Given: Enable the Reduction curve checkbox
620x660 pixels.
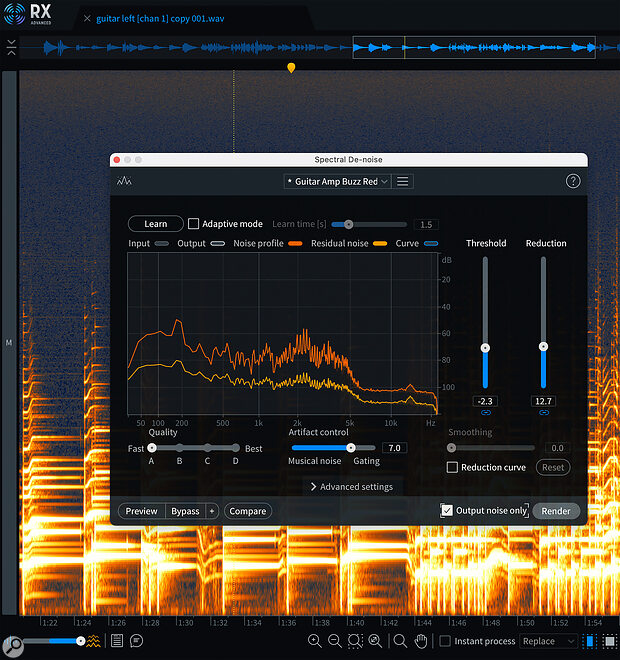Looking at the screenshot, I should tap(452, 467).
